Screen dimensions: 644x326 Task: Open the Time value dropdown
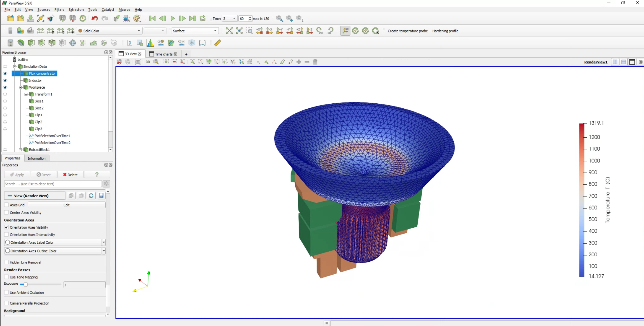229,18
